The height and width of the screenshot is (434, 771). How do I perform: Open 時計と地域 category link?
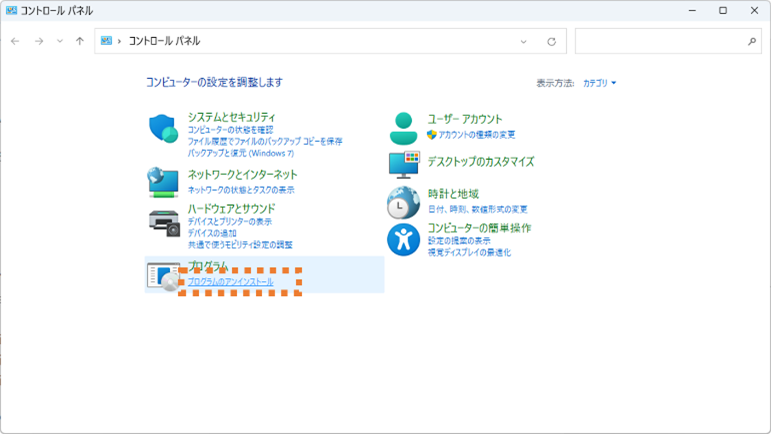click(x=453, y=194)
